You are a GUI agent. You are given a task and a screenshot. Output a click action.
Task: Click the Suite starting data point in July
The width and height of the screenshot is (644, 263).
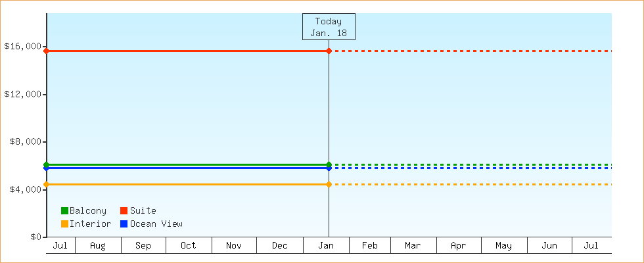click(x=46, y=51)
